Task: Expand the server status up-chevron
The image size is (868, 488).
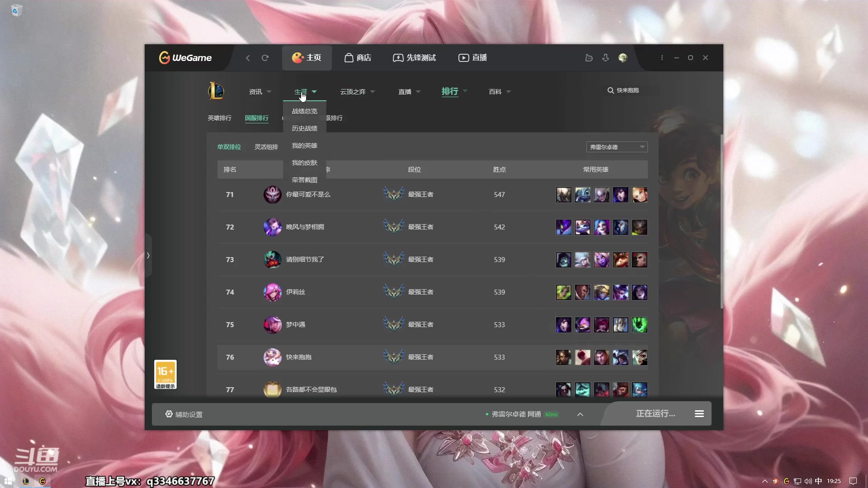Action: pos(580,414)
